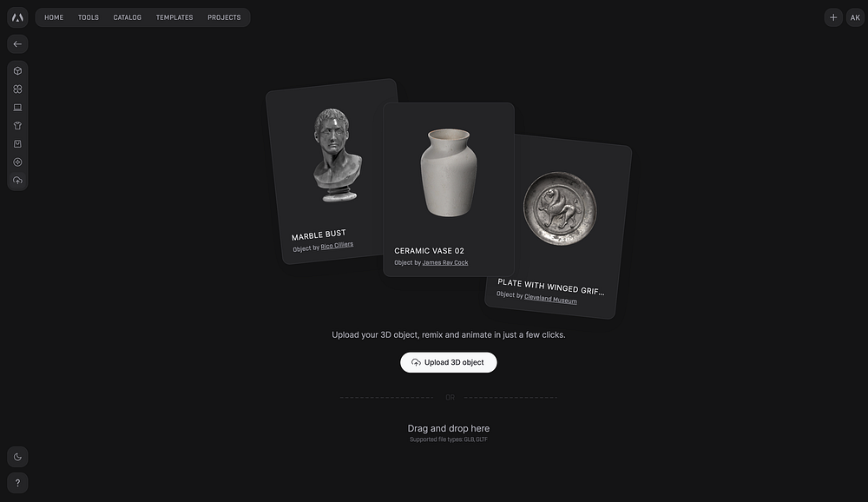Select the Marble Bust card thumbnail

coord(337,155)
